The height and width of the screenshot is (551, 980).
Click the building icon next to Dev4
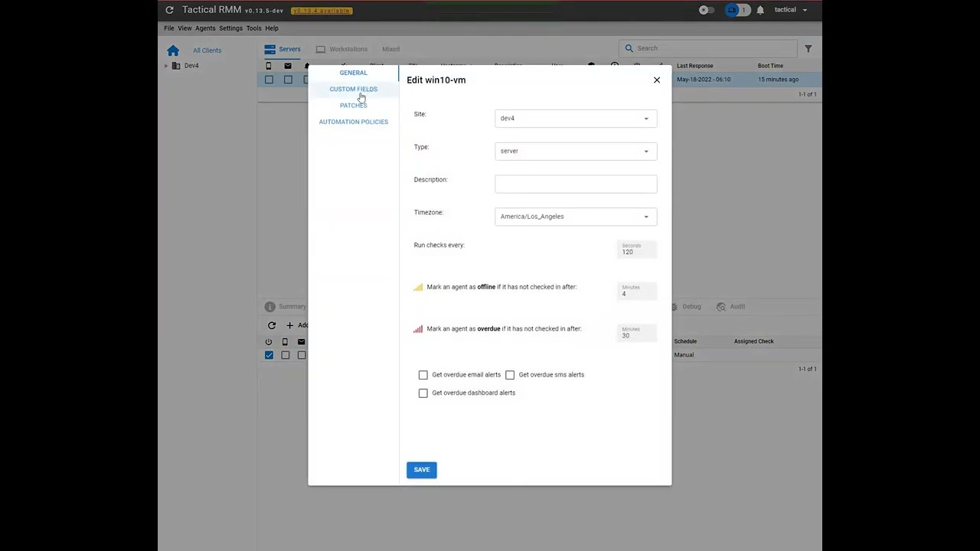click(176, 66)
